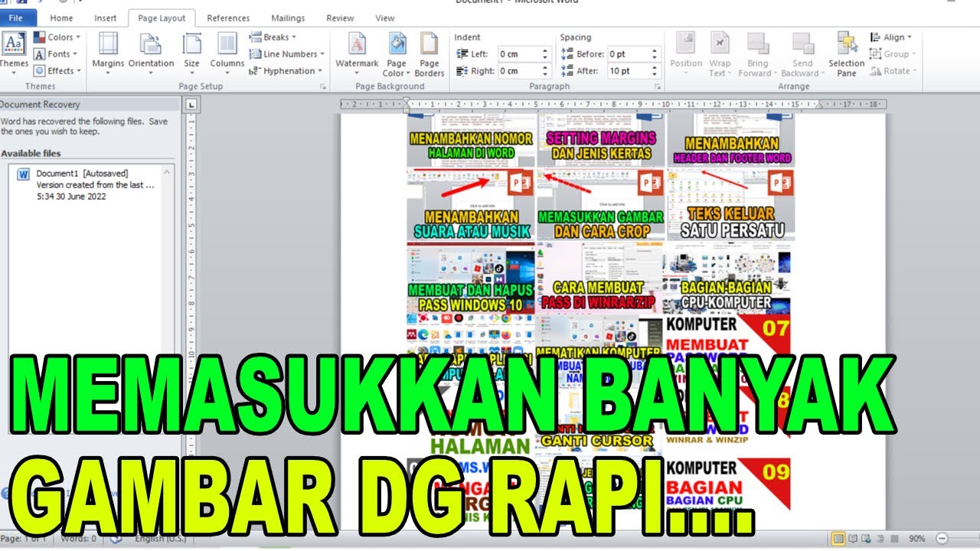Click the tab selector ruler button
The width and height of the screenshot is (980, 551).
pyautogui.click(x=191, y=105)
